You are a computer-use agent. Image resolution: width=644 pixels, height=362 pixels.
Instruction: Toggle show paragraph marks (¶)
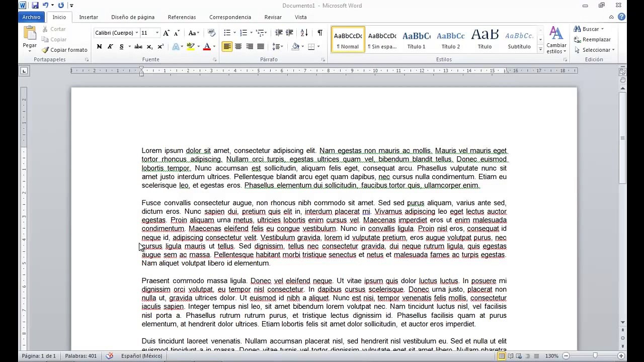point(320,33)
